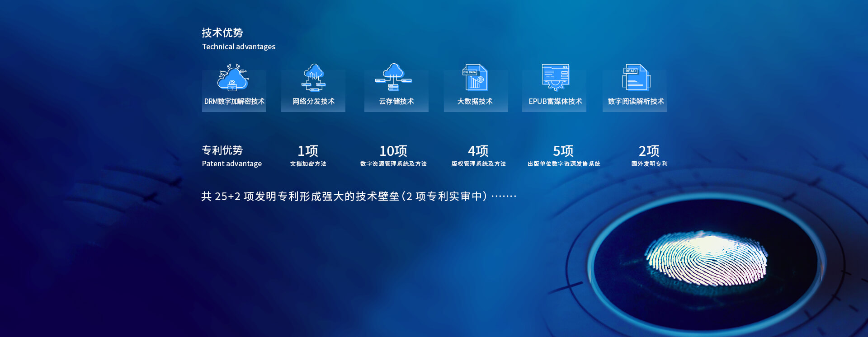Viewport: 868px width, 337px height.
Task: Select the DRM数字加解密技术 label
Action: click(234, 102)
